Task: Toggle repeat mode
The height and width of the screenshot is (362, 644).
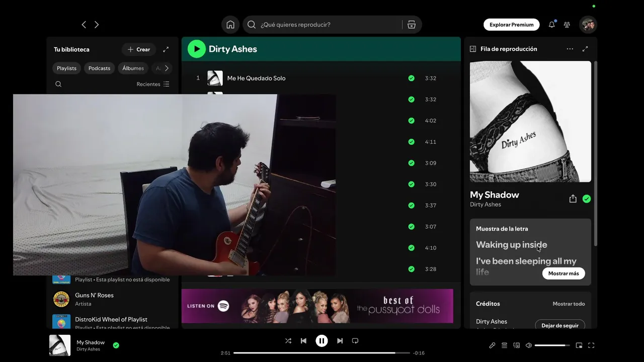Action: 355,341
